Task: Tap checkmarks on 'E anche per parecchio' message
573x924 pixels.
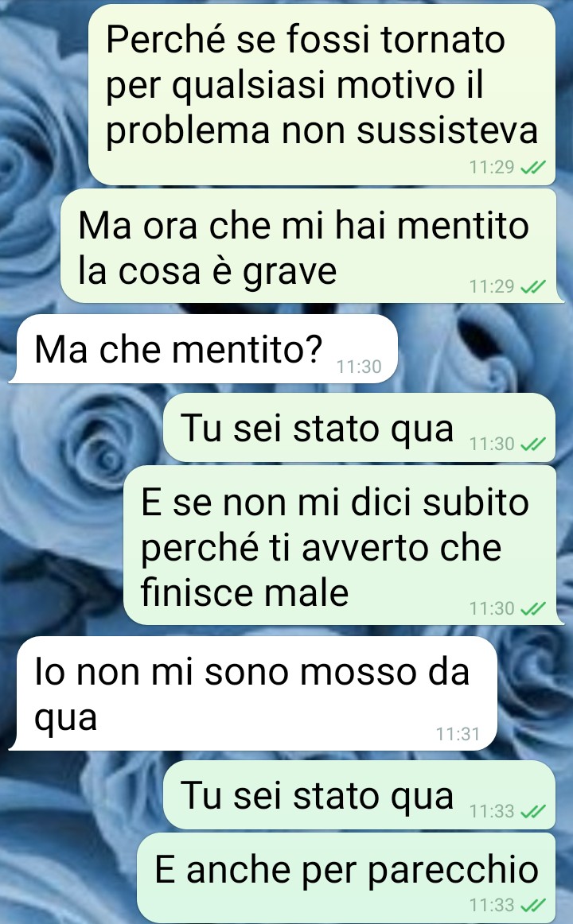Action: coord(533,905)
